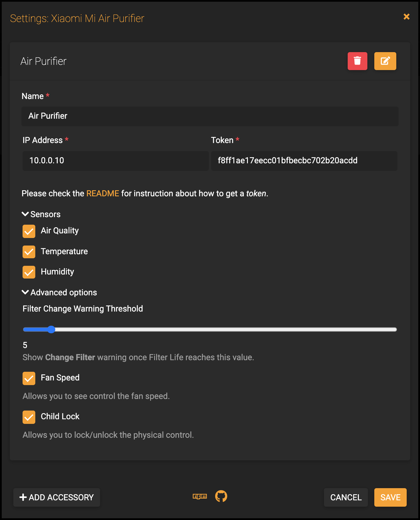Viewport: 420px width, 520px height.
Task: Delete the Air Purifier accessory with trash icon
Action: pos(357,61)
